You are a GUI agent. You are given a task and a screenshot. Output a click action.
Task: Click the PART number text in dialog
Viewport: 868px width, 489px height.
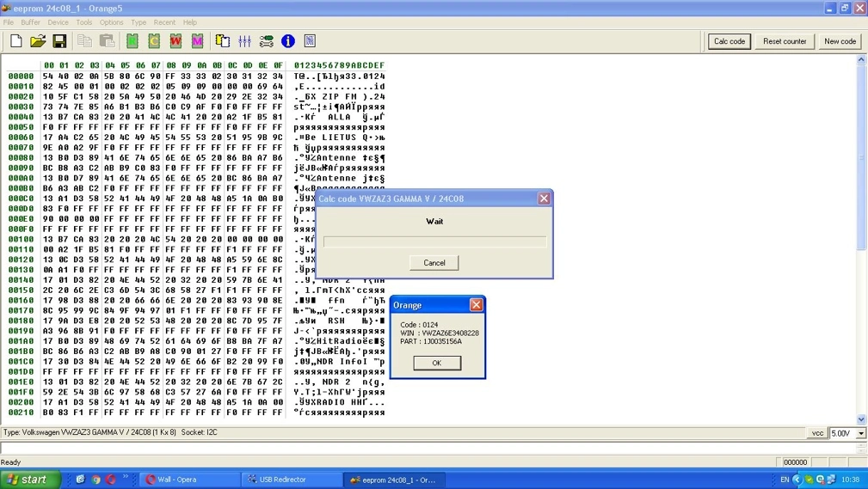431,341
